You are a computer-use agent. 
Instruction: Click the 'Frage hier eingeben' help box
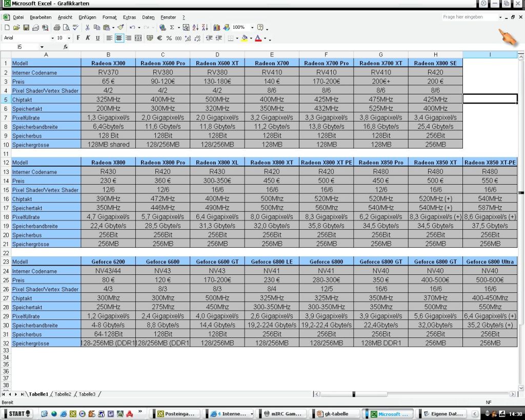pos(471,17)
